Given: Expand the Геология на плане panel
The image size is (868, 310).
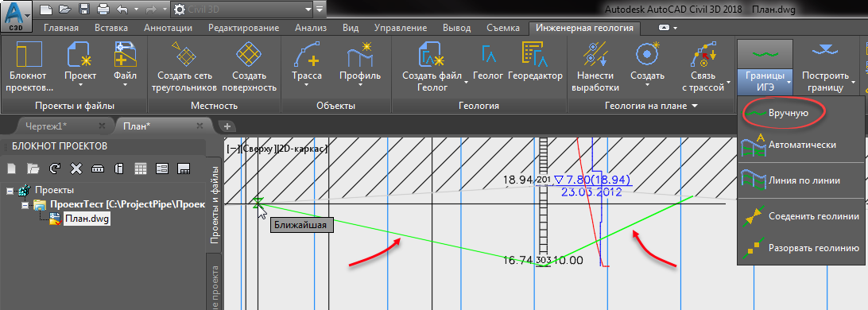Looking at the screenshot, I should [x=650, y=106].
